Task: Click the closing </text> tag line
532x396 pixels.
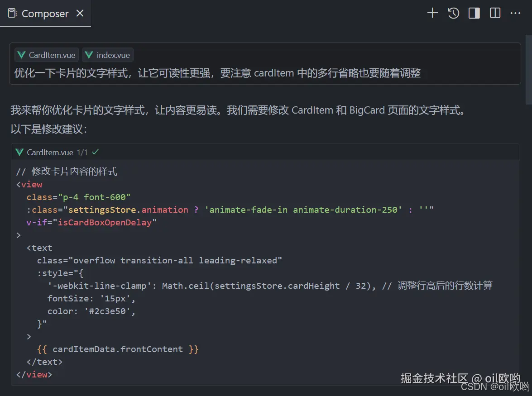Action: tap(44, 362)
